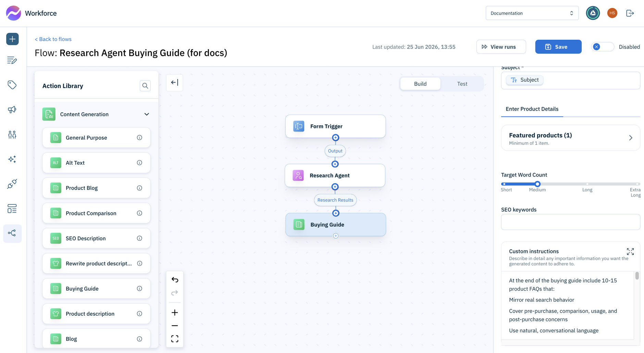Show info for Alt Text action
This screenshot has width=644, height=353.
139,163
